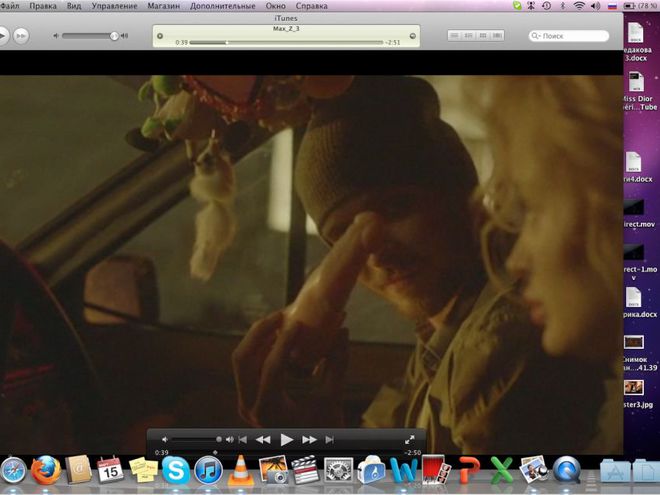Image resolution: width=660 pixels, height=495 pixels.
Task: Skip to previous chapter in overlay
Action: point(242,439)
